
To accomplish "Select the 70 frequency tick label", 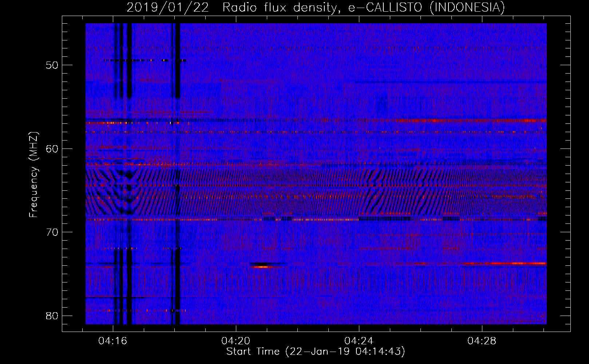I will click(52, 232).
